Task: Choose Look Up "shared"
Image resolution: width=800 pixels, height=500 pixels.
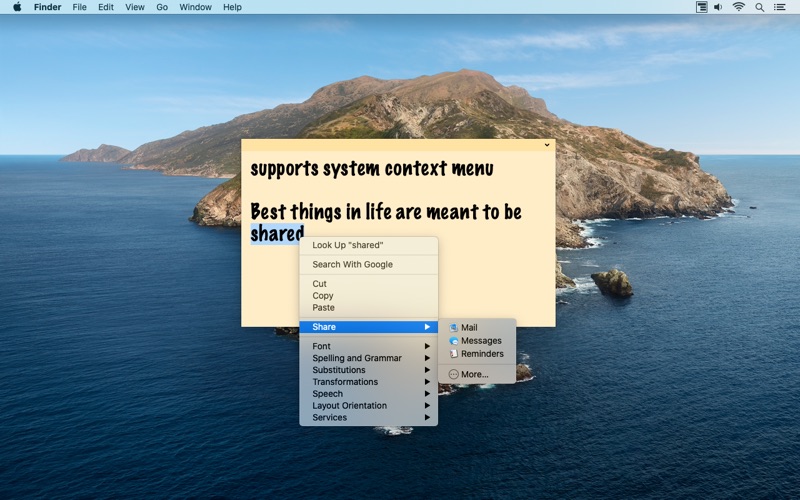Action: [368, 245]
